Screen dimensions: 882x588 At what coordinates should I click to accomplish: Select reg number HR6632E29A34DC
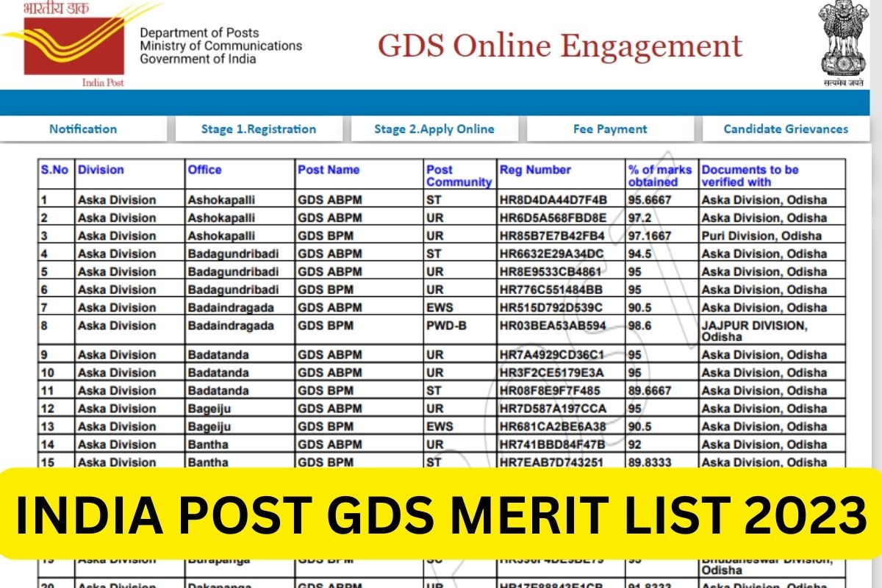point(551,254)
